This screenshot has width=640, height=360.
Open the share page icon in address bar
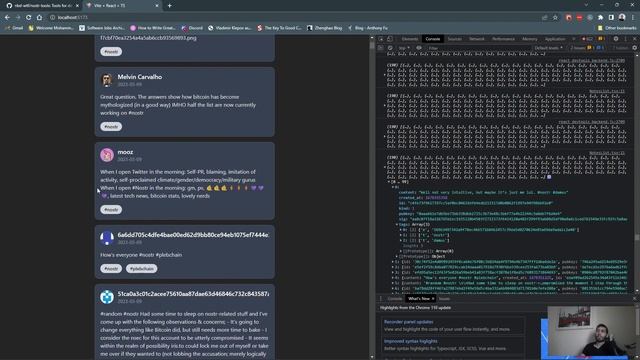[x=544, y=18]
